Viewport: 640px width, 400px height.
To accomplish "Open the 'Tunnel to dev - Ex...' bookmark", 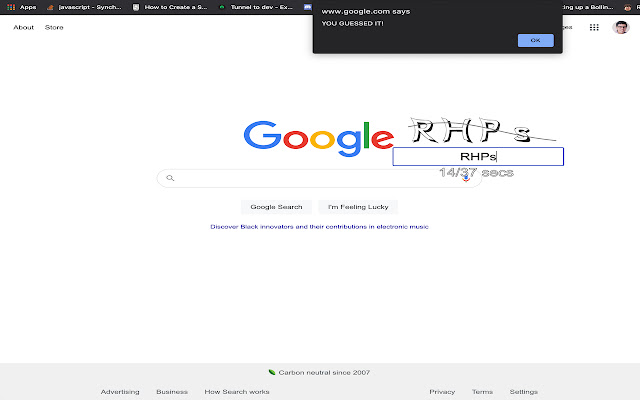I will coord(256,7).
